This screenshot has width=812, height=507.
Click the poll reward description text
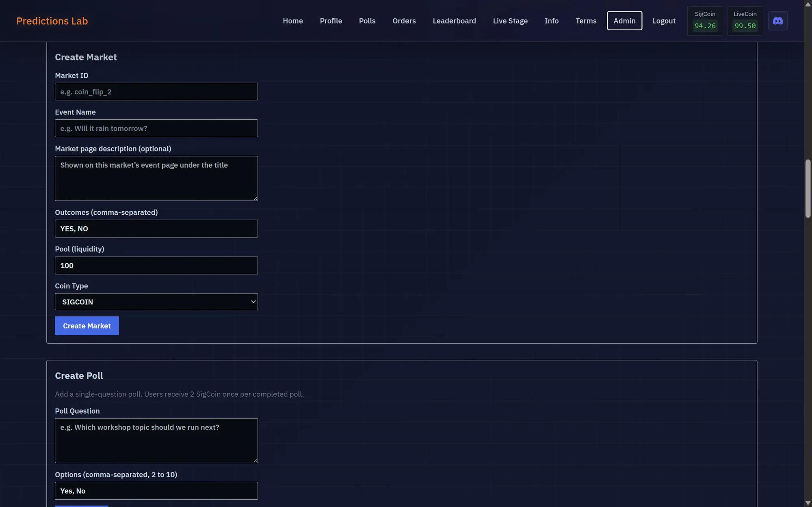[x=179, y=394]
